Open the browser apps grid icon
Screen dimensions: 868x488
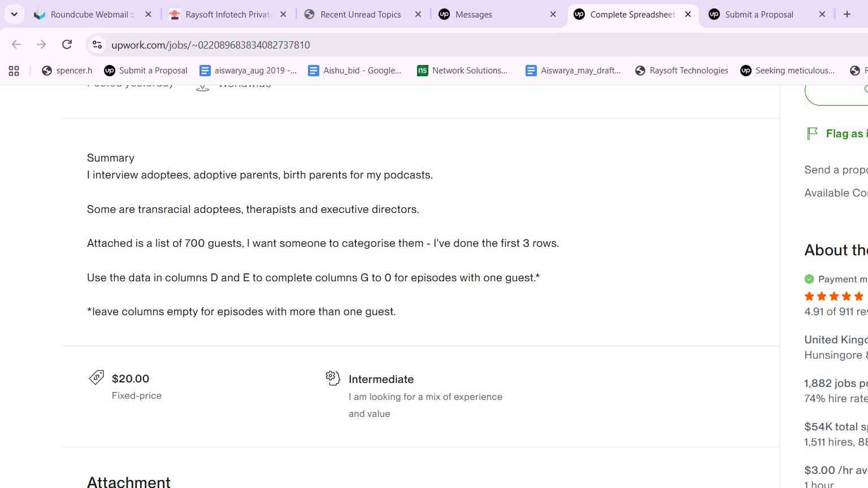(x=14, y=71)
